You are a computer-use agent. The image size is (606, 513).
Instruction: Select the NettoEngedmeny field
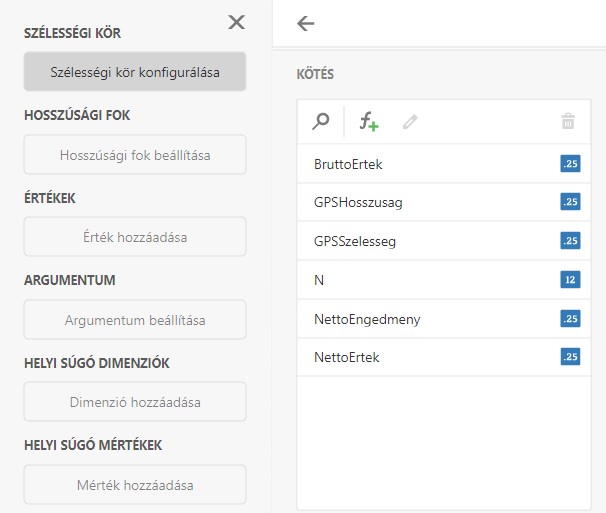[367, 319]
